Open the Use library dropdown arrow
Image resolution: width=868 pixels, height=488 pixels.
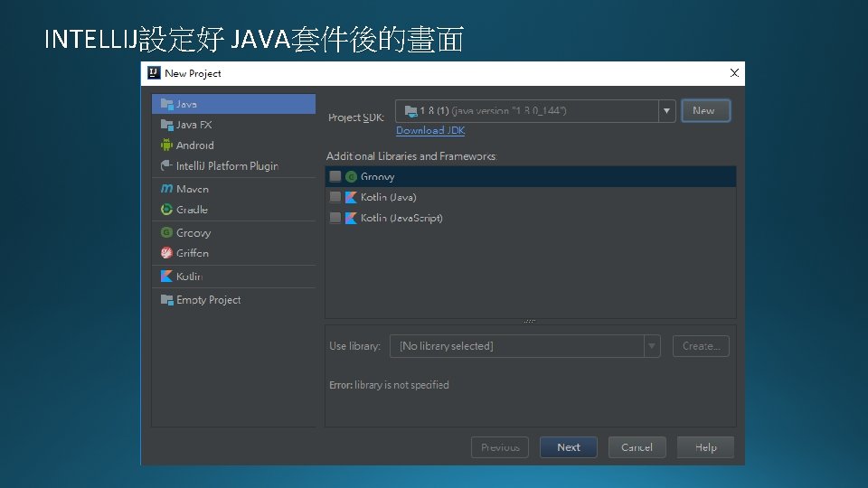point(652,346)
